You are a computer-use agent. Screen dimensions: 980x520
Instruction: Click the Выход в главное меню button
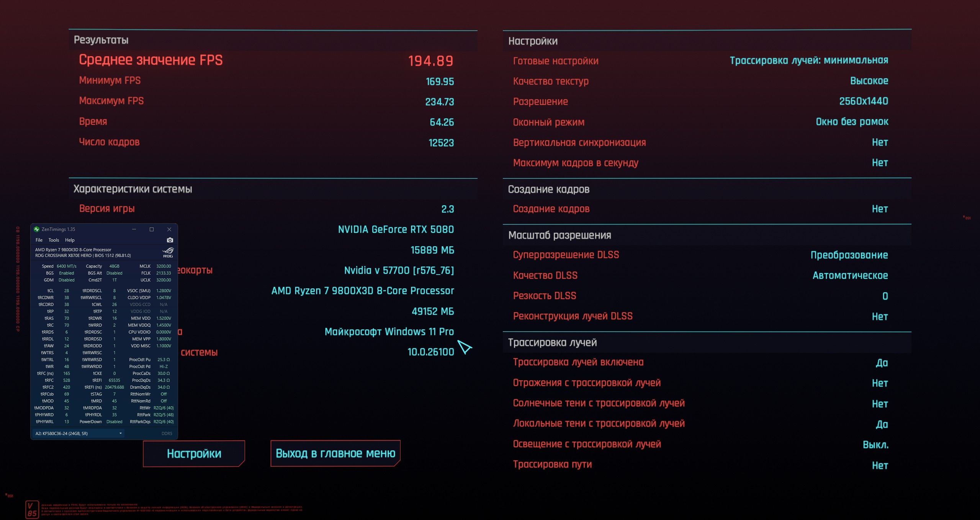(x=335, y=453)
